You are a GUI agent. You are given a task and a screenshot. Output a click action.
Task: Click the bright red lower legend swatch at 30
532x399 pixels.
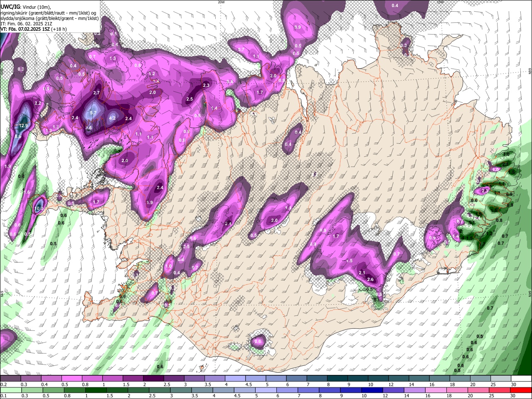click(x=521, y=390)
